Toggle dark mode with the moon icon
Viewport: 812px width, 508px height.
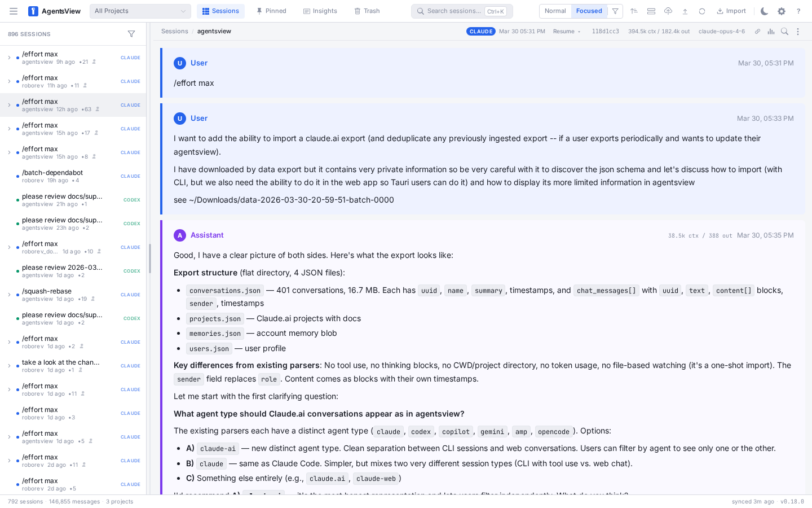point(764,11)
